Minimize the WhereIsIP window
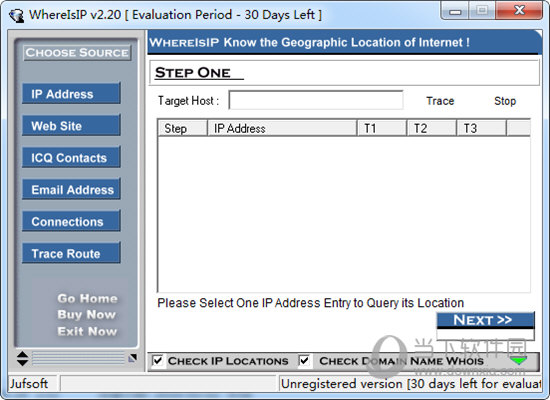The height and width of the screenshot is (400, 550). (x=455, y=11)
